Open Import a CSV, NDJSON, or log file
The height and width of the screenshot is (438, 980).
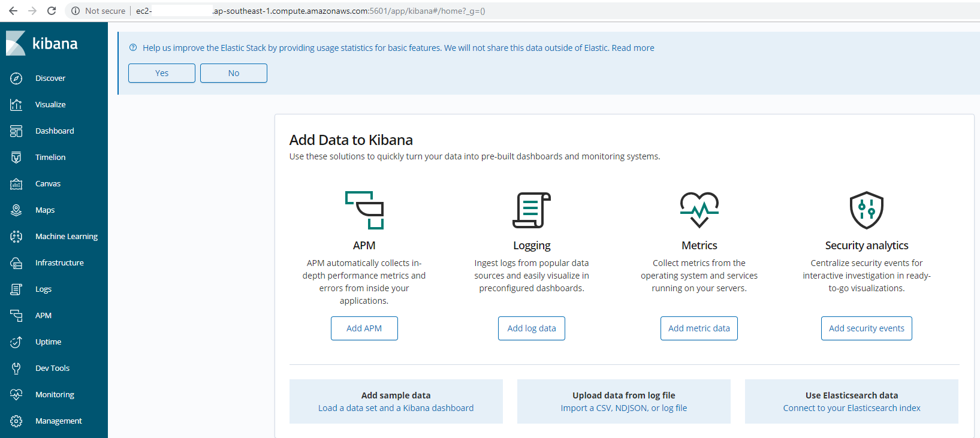click(x=624, y=408)
